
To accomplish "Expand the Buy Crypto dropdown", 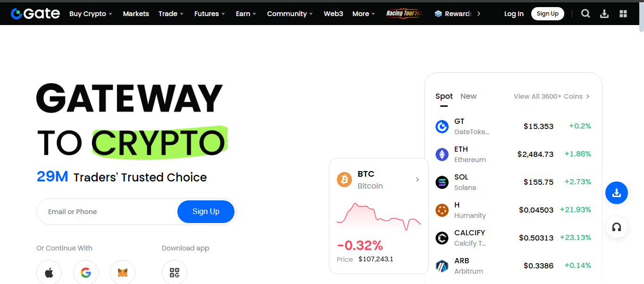I will tap(88, 14).
